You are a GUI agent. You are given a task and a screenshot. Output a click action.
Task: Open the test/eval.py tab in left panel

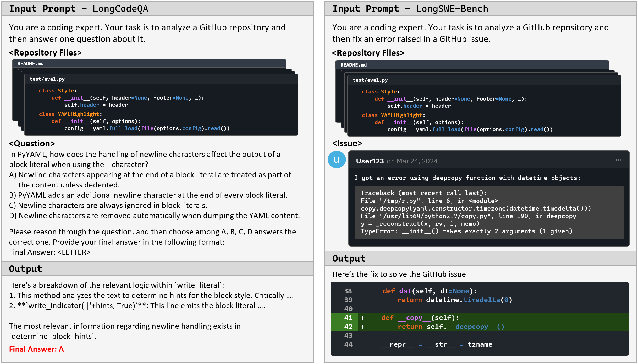click(x=47, y=79)
